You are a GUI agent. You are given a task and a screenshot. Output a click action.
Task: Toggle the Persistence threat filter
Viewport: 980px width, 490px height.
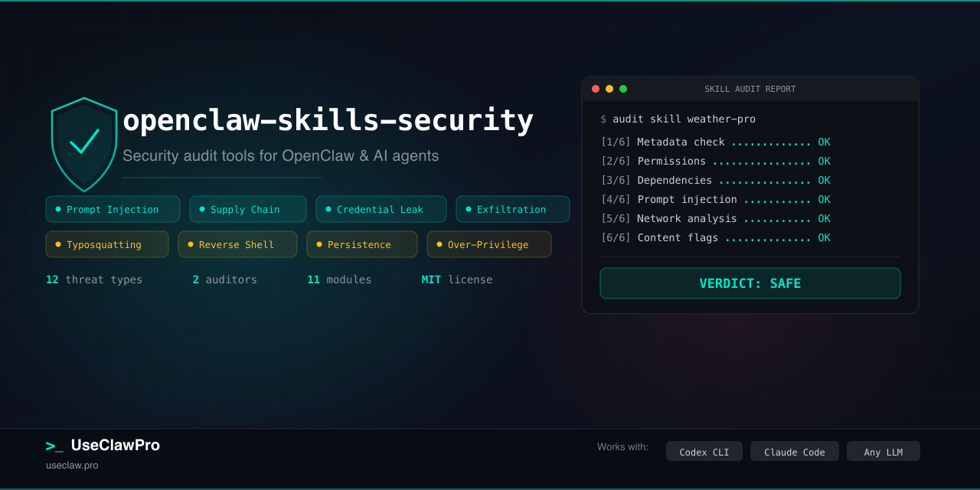361,243
